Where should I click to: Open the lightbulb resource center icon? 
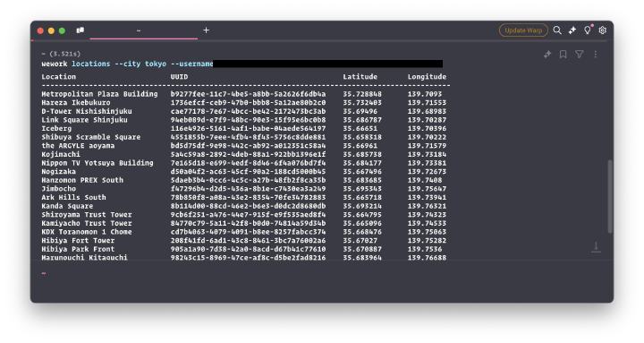[x=588, y=30]
